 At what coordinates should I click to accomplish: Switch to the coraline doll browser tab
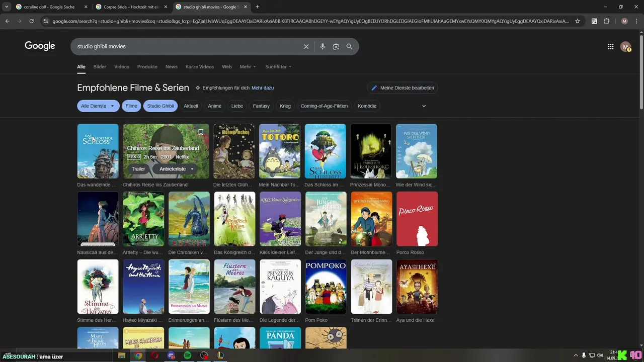(x=51, y=7)
